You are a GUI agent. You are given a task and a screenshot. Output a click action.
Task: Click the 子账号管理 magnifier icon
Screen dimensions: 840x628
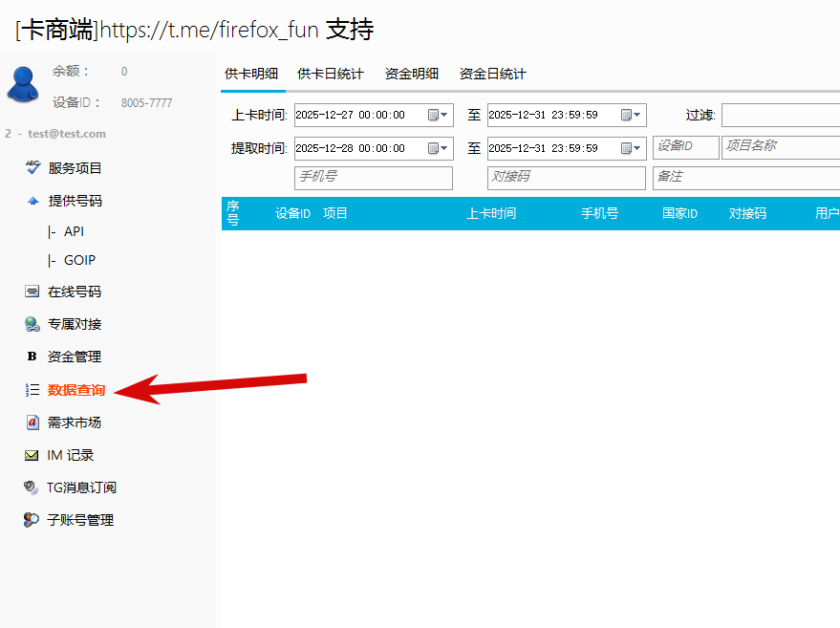(x=32, y=520)
